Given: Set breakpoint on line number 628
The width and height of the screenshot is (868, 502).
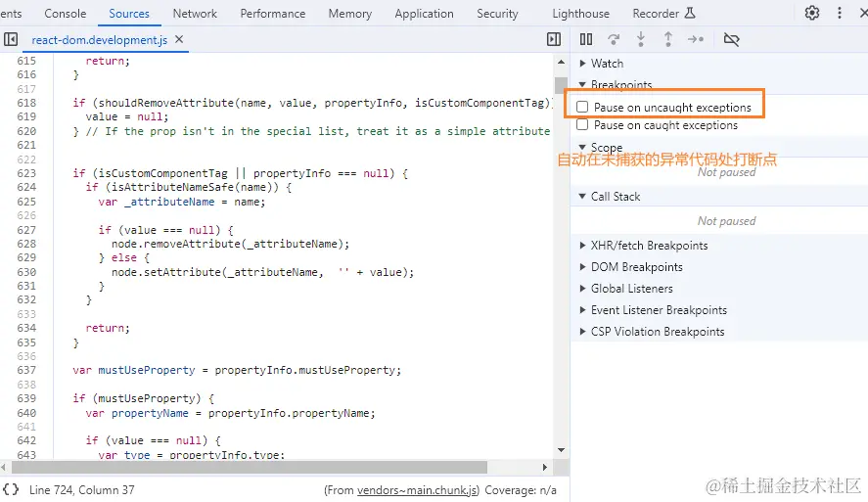Looking at the screenshot, I should point(26,244).
